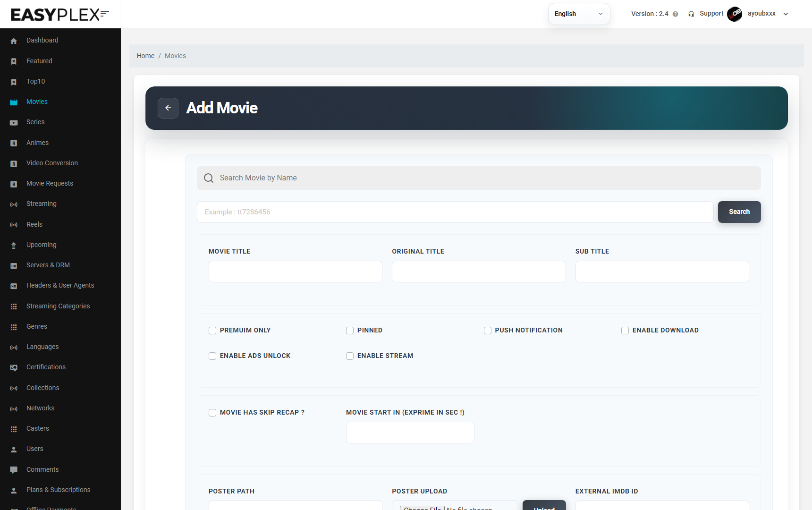Click the Plans & Subscriptions icon
The height and width of the screenshot is (510, 812).
(14, 490)
